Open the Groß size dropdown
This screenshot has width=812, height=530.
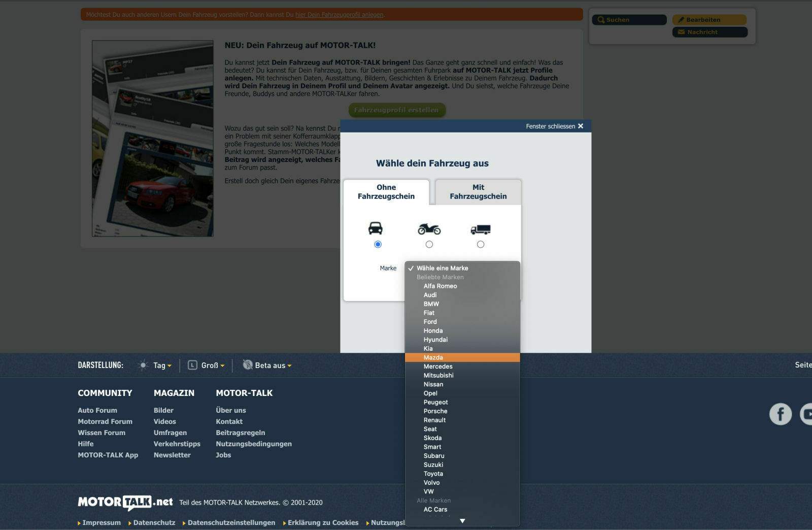click(213, 366)
